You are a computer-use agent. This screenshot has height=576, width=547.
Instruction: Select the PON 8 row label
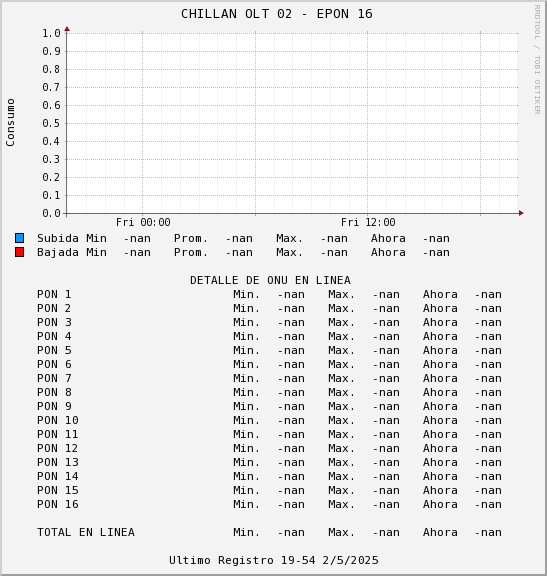pyautogui.click(x=54, y=392)
